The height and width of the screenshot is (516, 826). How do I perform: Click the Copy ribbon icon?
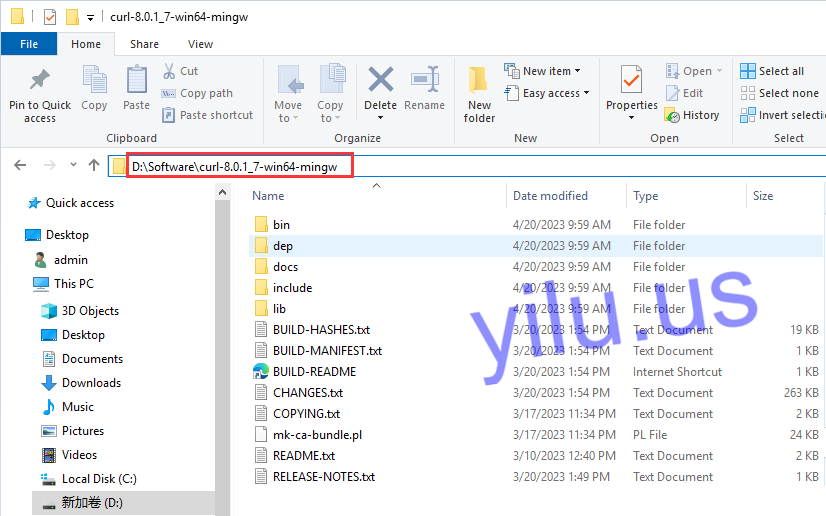click(x=94, y=80)
